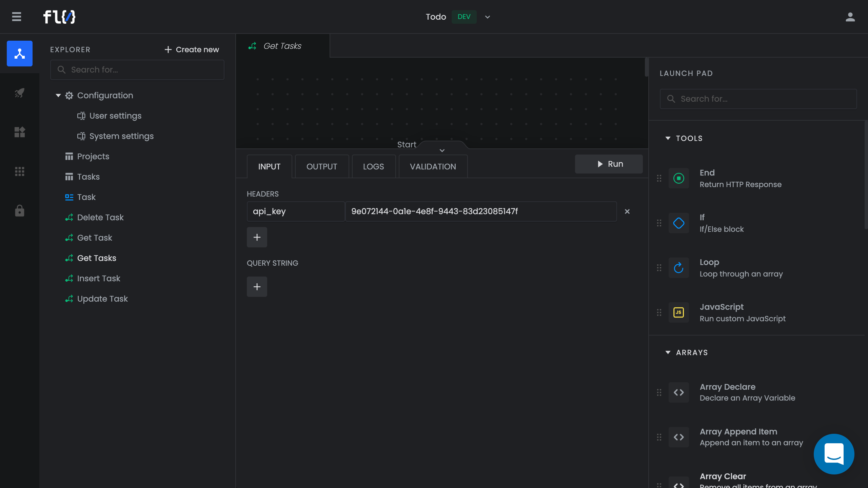Click the Launch Pad scrollbar

[866, 175]
